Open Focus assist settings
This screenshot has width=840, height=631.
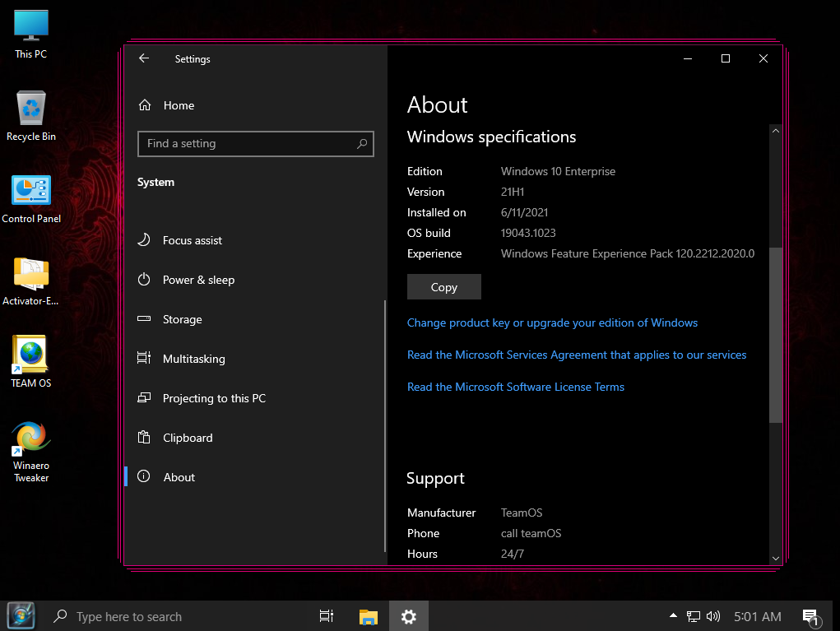193,240
